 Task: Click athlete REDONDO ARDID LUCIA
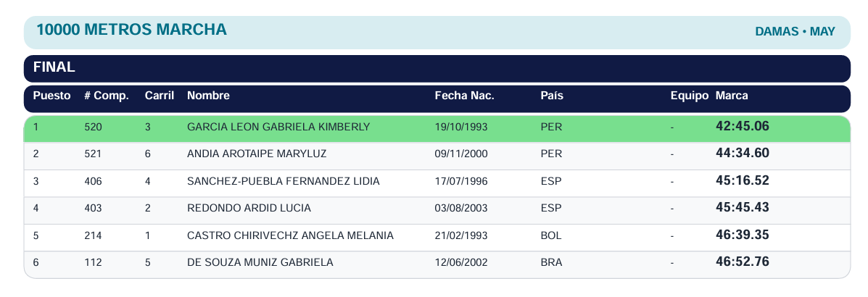click(x=249, y=209)
